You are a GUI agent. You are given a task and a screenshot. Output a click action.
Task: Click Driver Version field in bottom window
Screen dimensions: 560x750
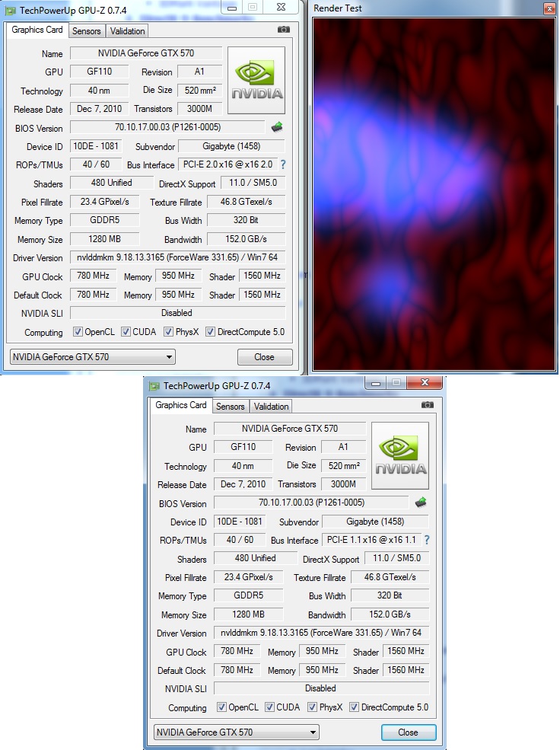pos(322,632)
